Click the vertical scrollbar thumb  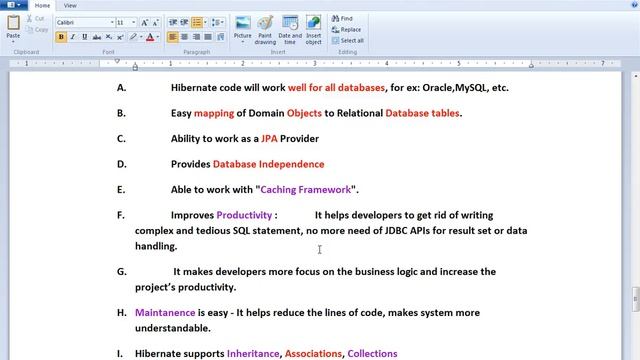coord(635,299)
